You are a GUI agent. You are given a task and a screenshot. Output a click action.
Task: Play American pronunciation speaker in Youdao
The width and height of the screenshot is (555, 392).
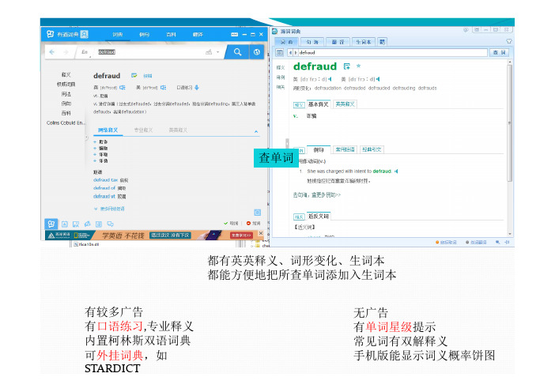[x=163, y=88]
